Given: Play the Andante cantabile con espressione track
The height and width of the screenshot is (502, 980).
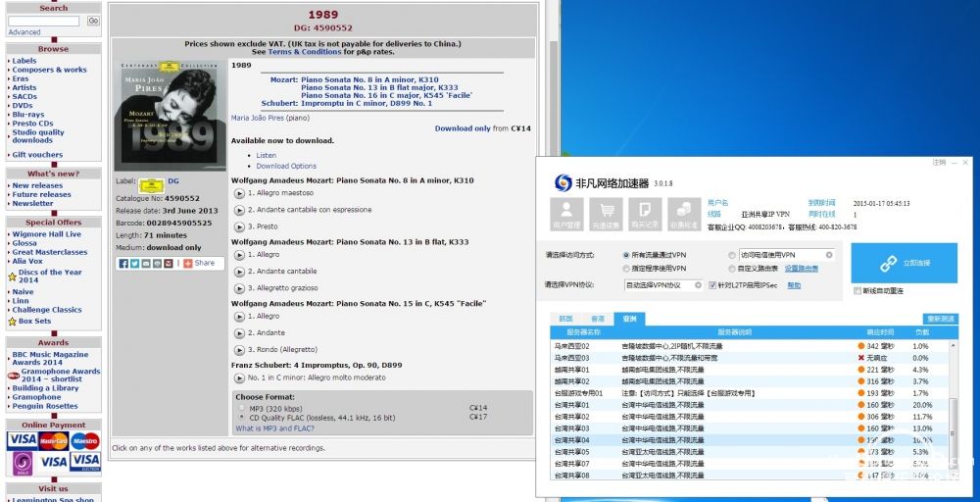Looking at the screenshot, I should (x=239, y=210).
